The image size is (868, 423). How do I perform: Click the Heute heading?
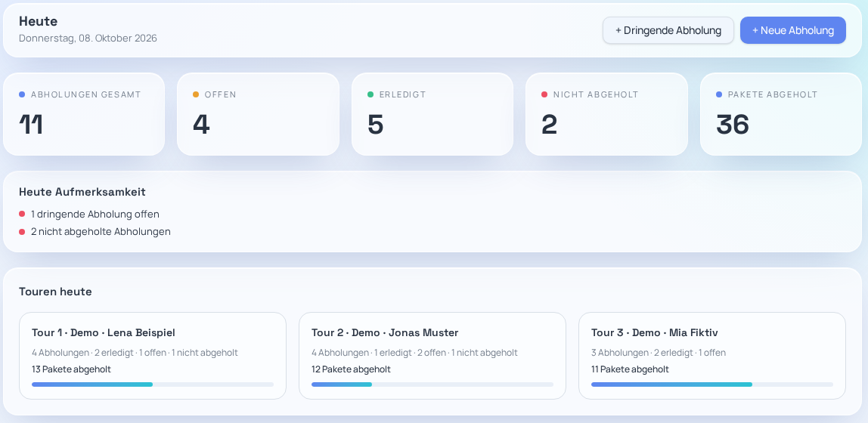tap(39, 21)
